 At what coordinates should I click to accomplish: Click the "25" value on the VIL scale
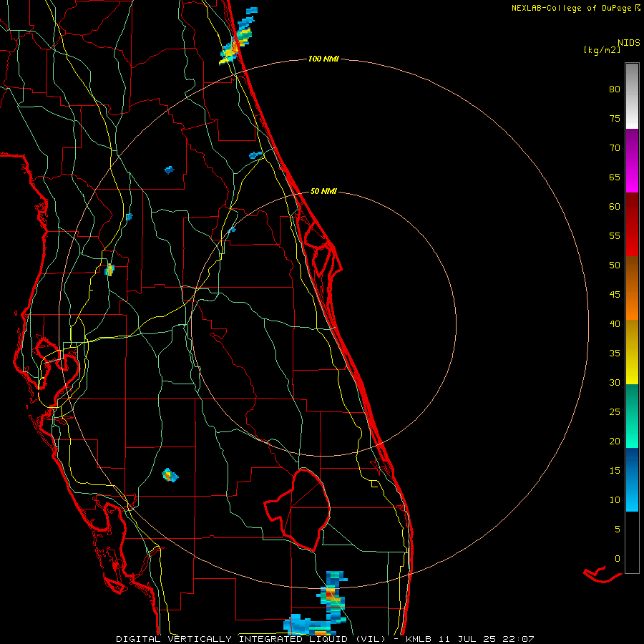click(x=615, y=412)
